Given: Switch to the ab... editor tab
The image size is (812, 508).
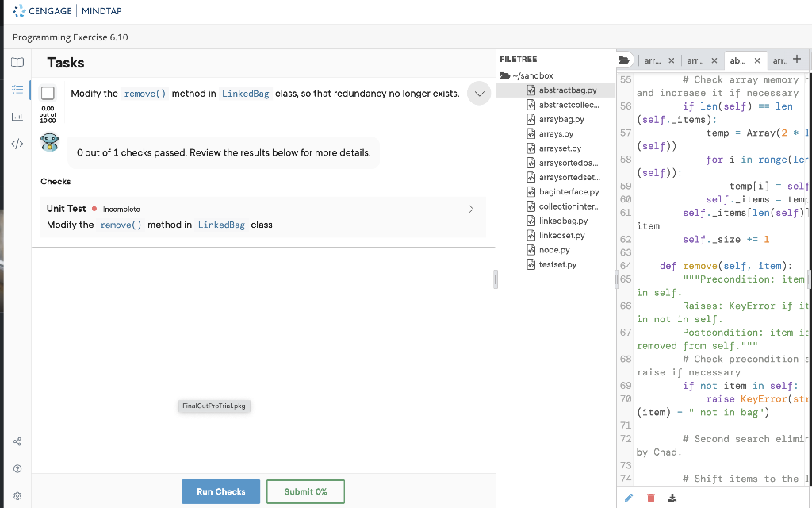Looking at the screenshot, I should (x=739, y=60).
